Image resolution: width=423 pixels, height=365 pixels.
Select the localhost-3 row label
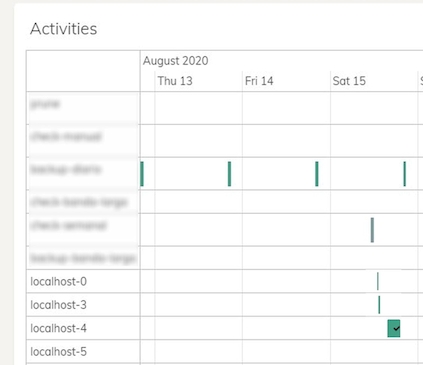(x=59, y=305)
